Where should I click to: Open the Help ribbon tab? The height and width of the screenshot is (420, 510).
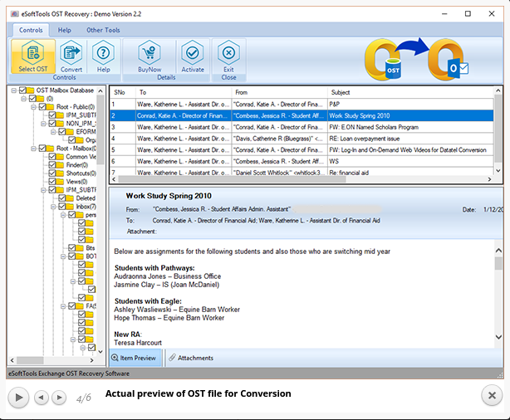65,30
